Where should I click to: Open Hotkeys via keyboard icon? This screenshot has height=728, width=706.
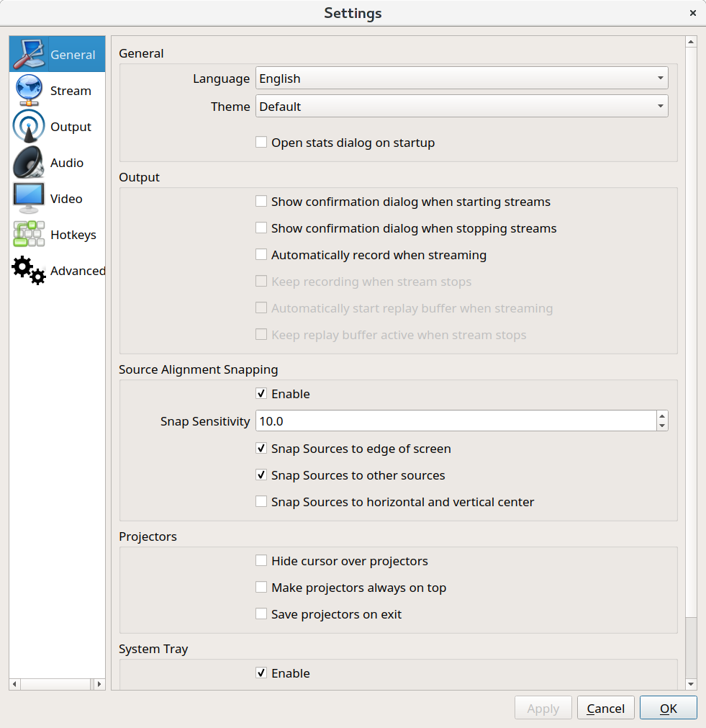(29, 235)
